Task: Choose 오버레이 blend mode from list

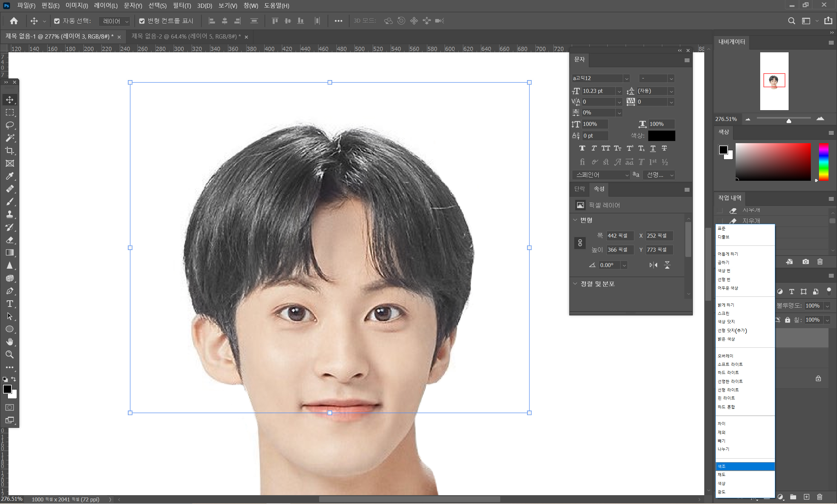Action: tap(725, 356)
